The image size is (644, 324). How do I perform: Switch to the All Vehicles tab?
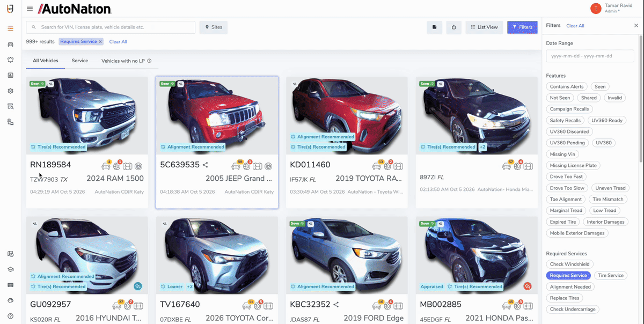click(x=46, y=61)
